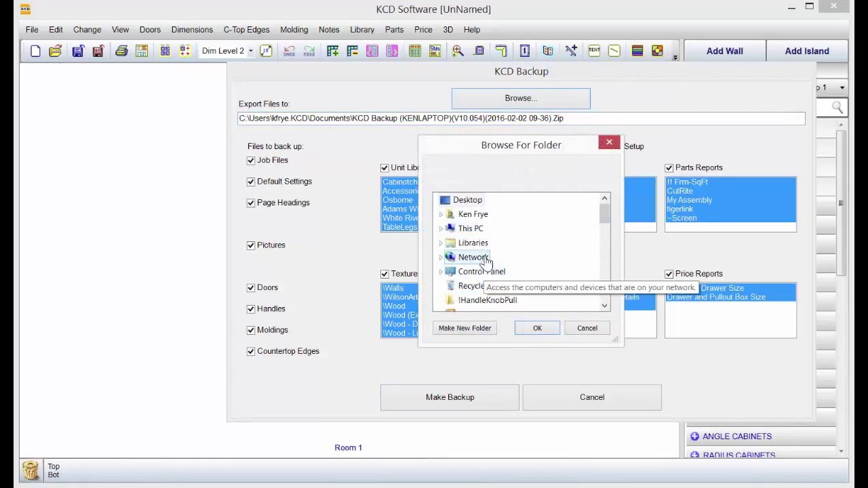The height and width of the screenshot is (488, 868).
Task: Click the search magnifier in right panel
Action: [x=837, y=107]
